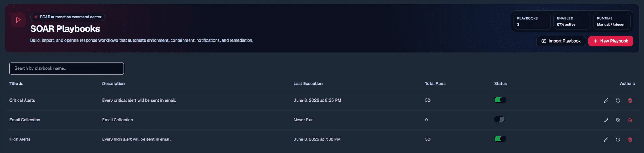The height and width of the screenshot is (153, 644).
Task: Click the Import Playbook button
Action: click(561, 41)
